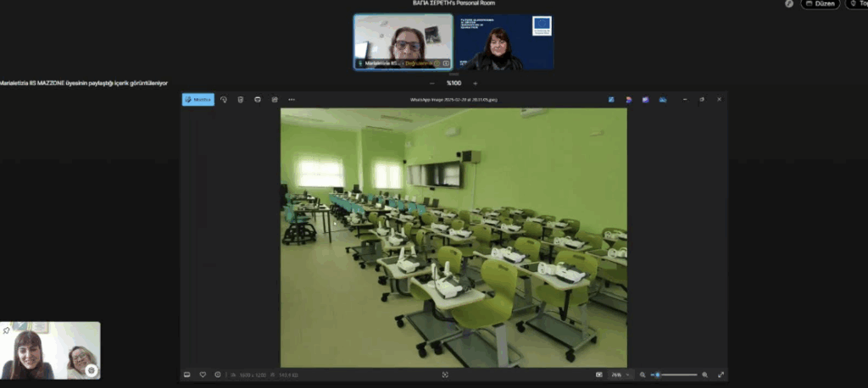Screen dimensions: 868x388
Task: Select the participant video with EU flag
Action: tap(504, 42)
